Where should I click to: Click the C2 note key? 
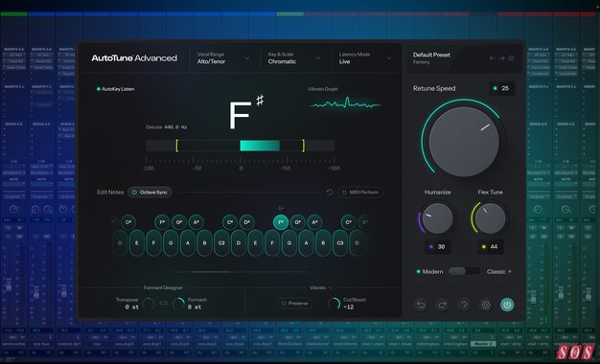[221, 242]
